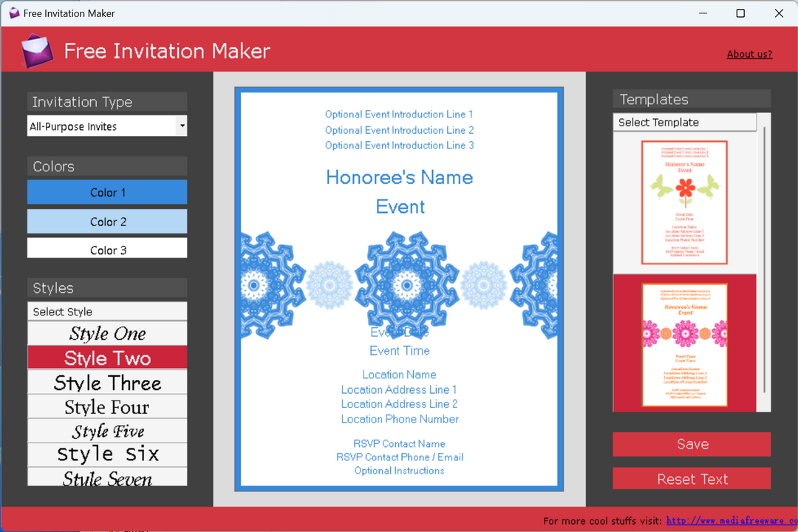
Task: Change Color 1 of the invitation
Action: click(x=107, y=192)
